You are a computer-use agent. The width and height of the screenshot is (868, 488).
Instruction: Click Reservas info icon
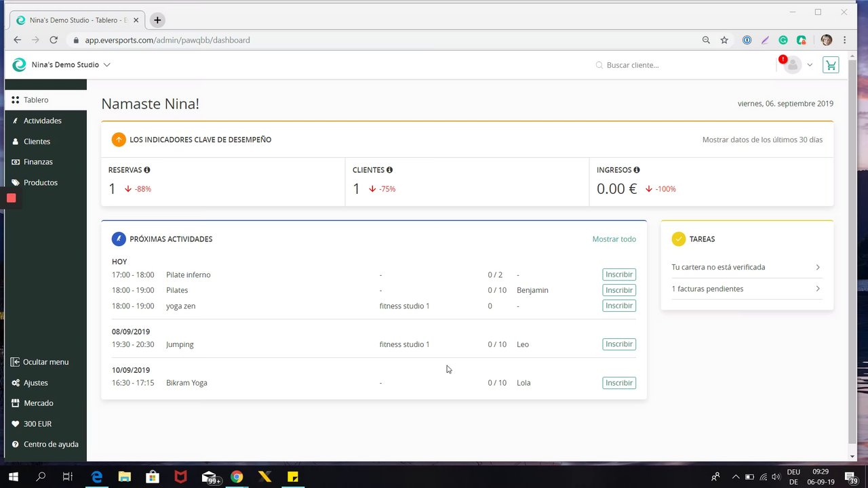pos(147,170)
